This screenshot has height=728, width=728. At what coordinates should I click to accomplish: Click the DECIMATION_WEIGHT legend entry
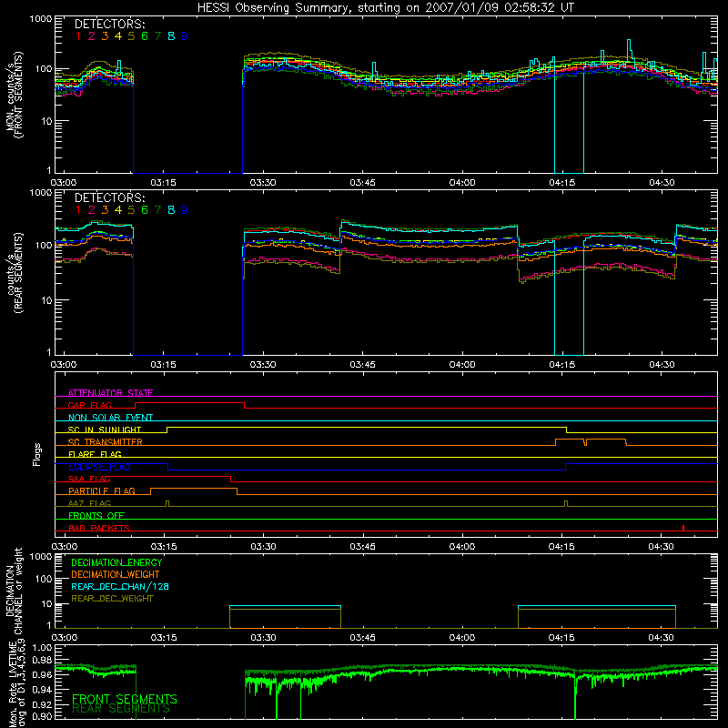[x=116, y=574]
